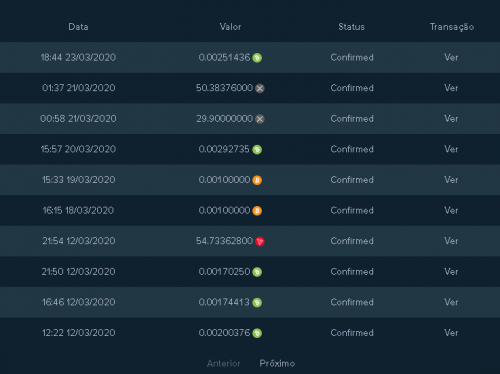Select the date 21:50 12/03/2020
This screenshot has width=500, height=374.
pos(79,272)
